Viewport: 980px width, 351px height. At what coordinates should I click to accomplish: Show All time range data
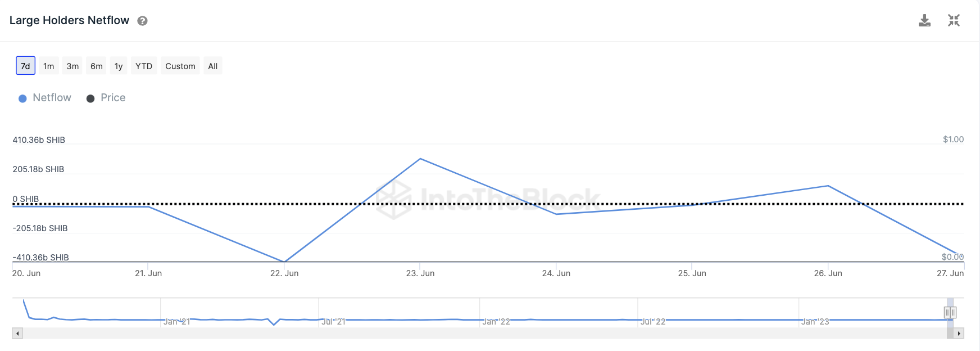coord(213,66)
